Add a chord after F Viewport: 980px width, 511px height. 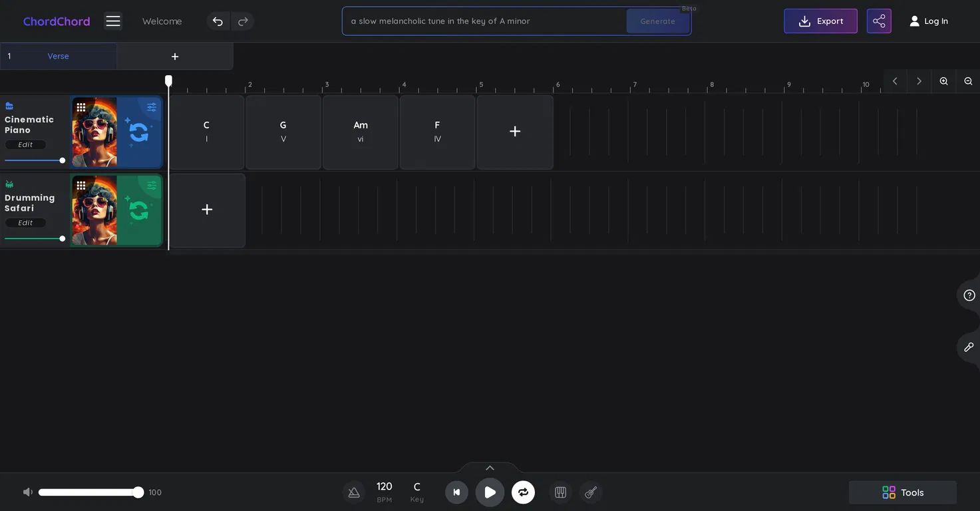click(515, 132)
